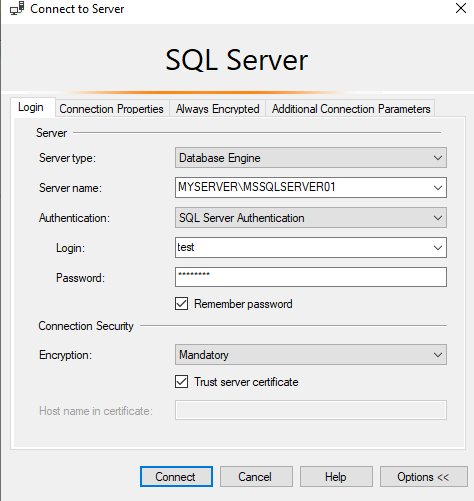Screen dimensions: 474x501
Task: Close the Connect to Server dialog
Action: click(x=461, y=8)
